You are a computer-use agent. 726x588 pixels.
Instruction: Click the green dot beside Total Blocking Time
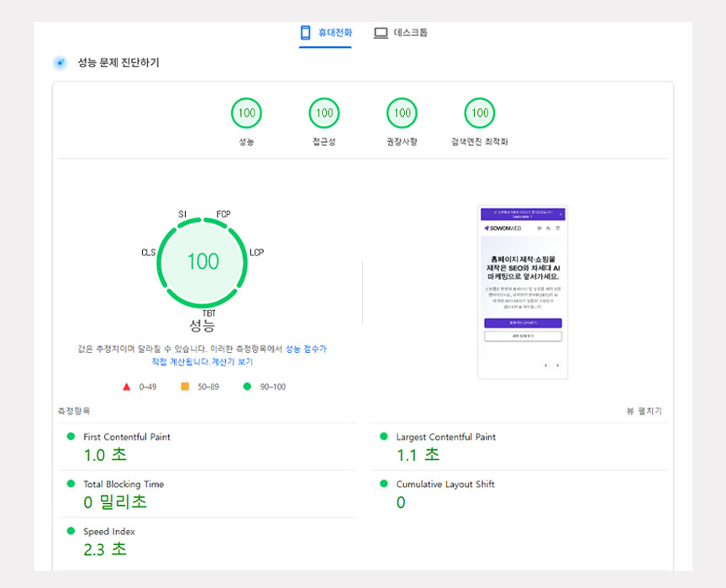click(x=71, y=483)
